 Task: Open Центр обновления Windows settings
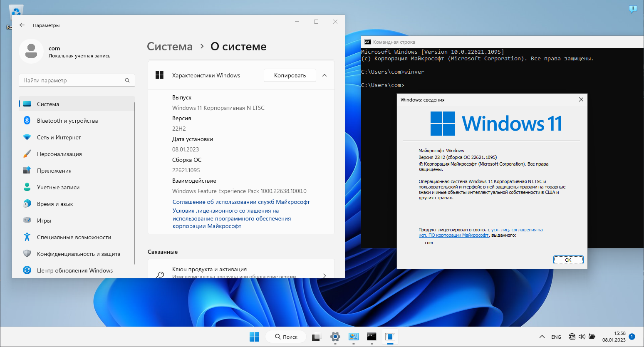77,270
